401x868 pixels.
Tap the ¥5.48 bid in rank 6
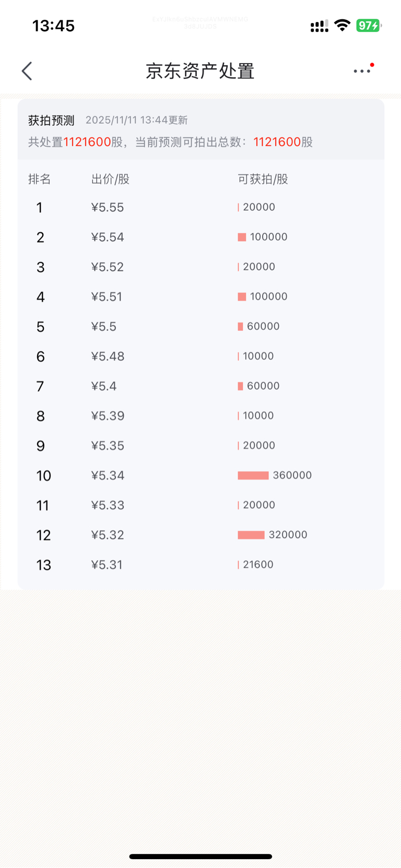pos(108,356)
